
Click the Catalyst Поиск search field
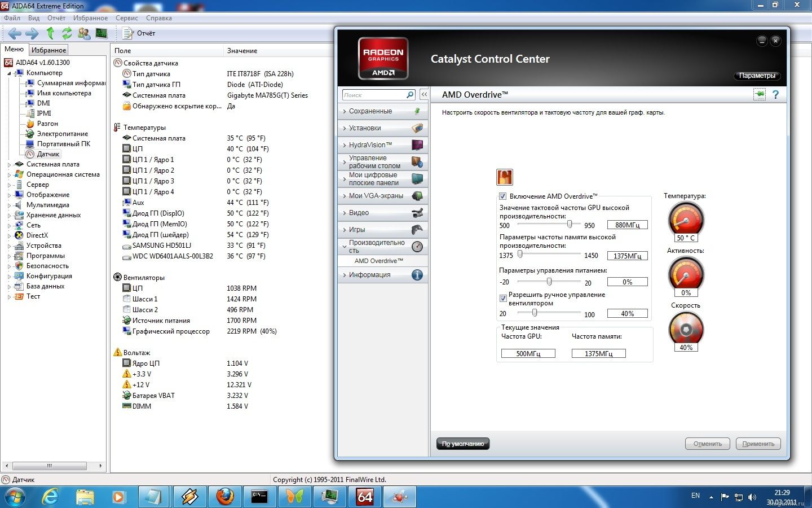374,95
